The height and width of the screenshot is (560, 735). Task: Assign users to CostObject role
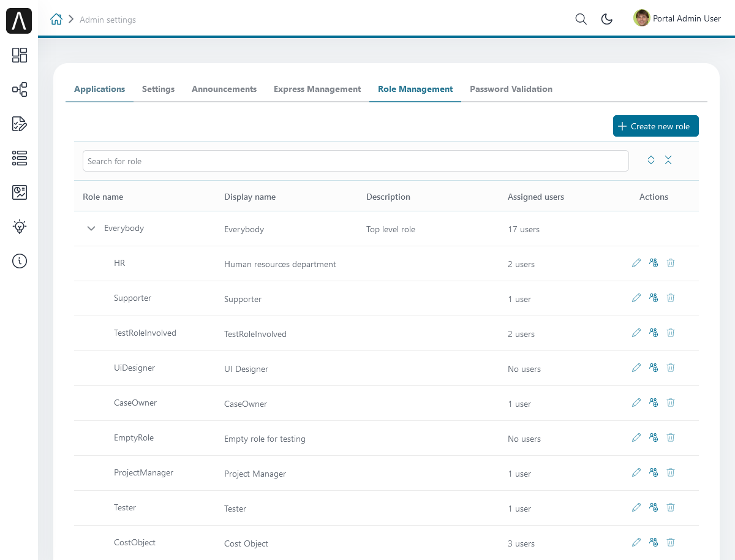click(x=654, y=542)
